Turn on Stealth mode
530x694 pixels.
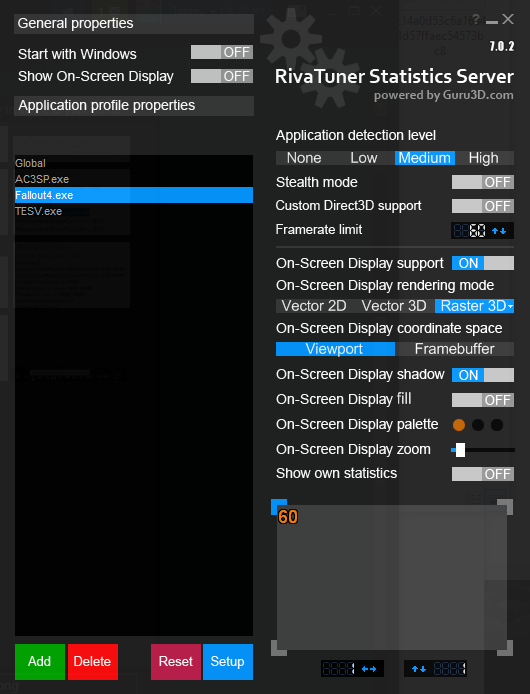(x=483, y=182)
